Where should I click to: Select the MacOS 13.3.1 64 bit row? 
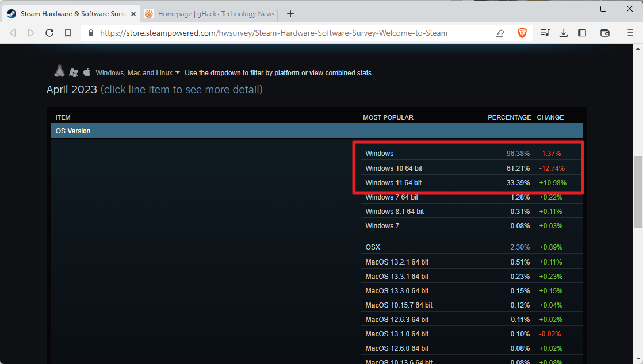(x=472, y=276)
